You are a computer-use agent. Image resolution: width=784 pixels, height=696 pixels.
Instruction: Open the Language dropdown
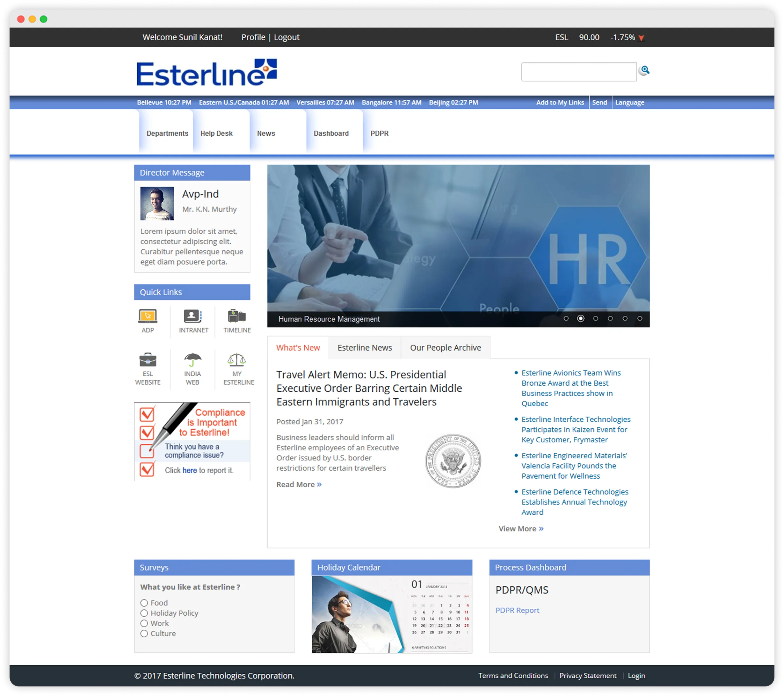pyautogui.click(x=630, y=103)
